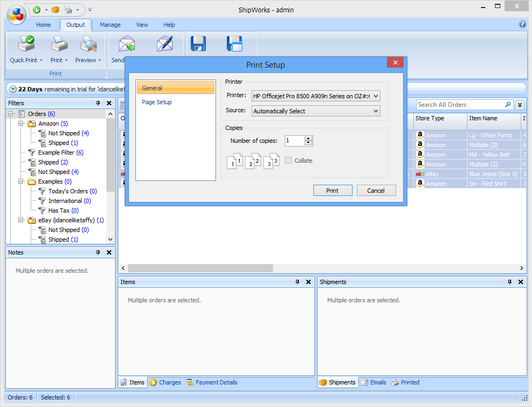Viewport: 532px width, 407px height.
Task: Click the green download arrow quick-access icon
Action: [x=37, y=10]
